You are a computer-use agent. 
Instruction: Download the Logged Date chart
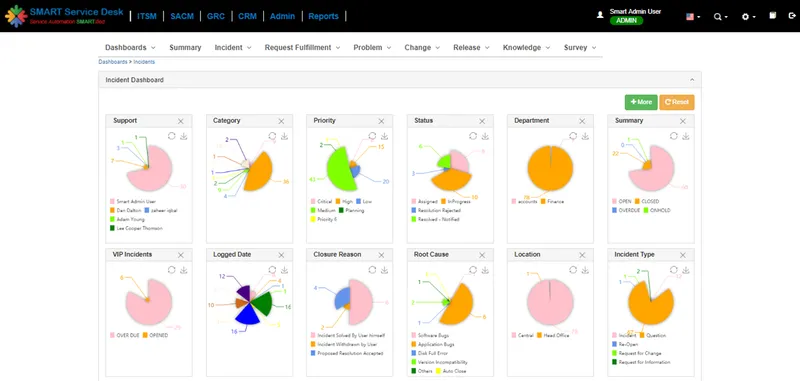point(284,270)
